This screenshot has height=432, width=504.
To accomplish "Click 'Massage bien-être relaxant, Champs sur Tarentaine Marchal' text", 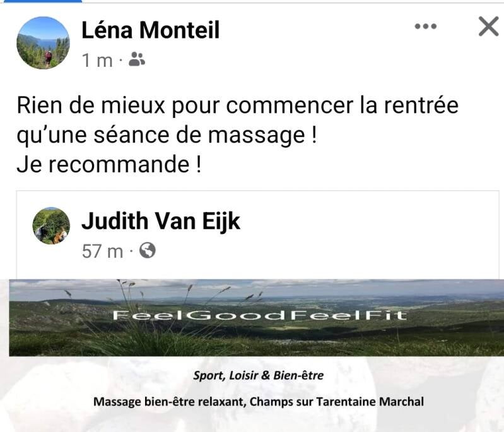I will click(259, 402).
